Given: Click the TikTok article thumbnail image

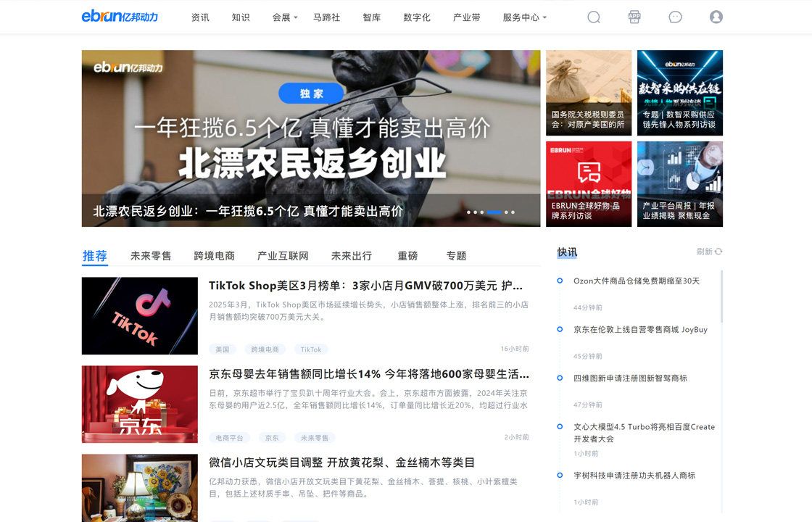Looking at the screenshot, I should (140, 316).
